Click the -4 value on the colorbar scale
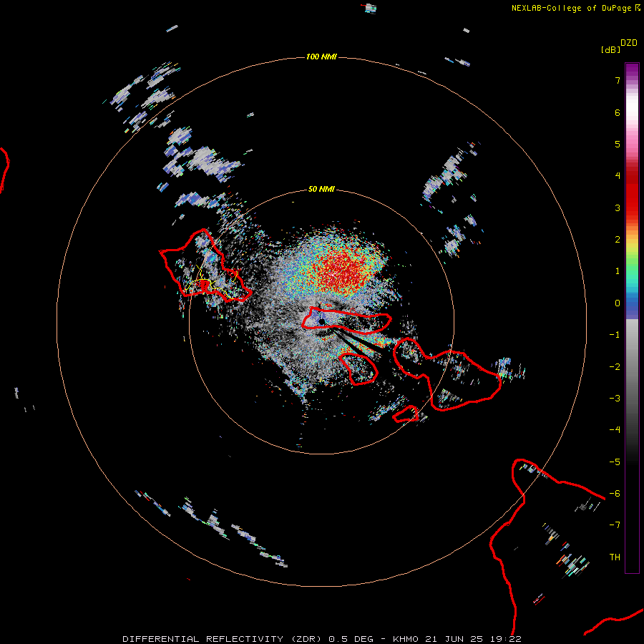Image resolution: width=644 pixels, height=644 pixels. (615, 430)
